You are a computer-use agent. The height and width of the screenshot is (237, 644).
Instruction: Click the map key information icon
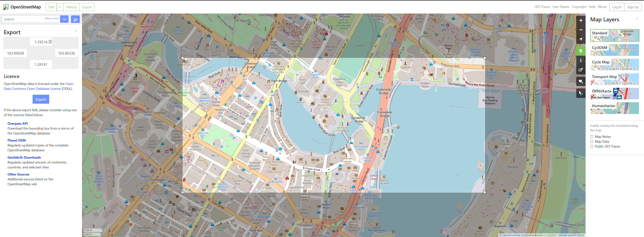pyautogui.click(x=581, y=60)
